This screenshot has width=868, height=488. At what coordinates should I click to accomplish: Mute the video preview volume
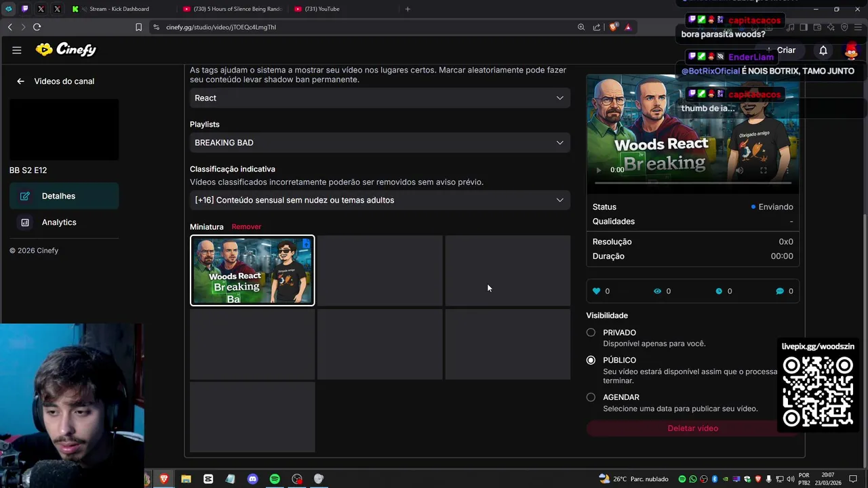tap(739, 170)
